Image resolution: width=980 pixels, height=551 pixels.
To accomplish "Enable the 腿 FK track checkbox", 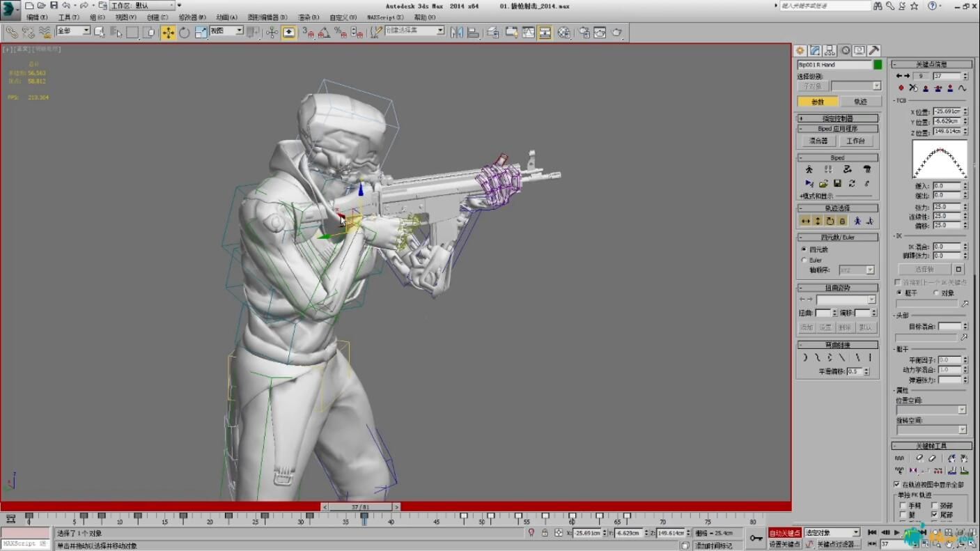I will [903, 515].
